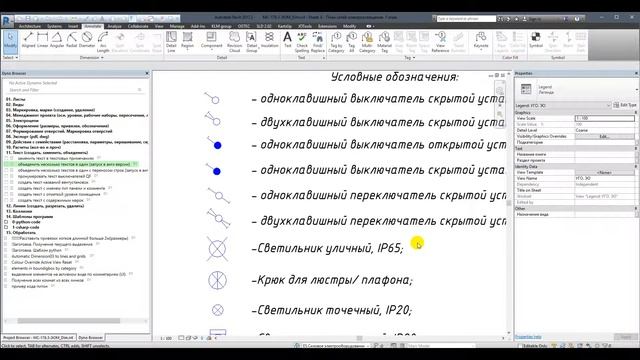Select the Modify tool
Viewport: 640px width, 360px height.
[10, 42]
